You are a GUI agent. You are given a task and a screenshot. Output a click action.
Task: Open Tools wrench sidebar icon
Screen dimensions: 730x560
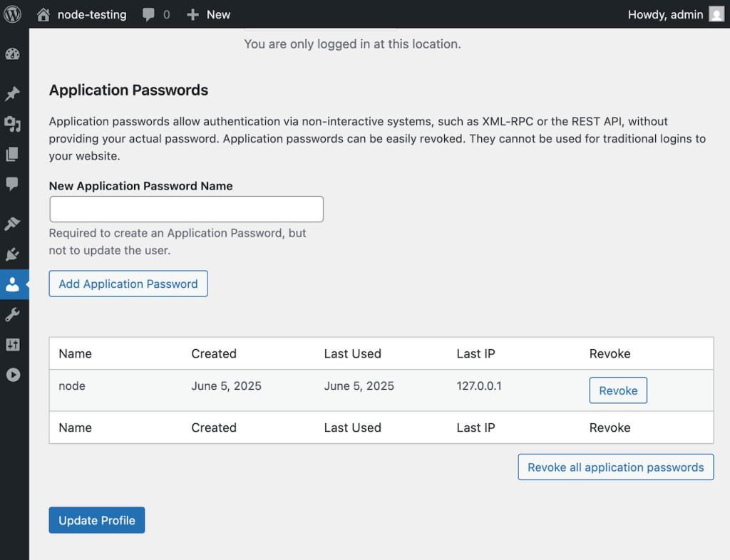coord(13,315)
